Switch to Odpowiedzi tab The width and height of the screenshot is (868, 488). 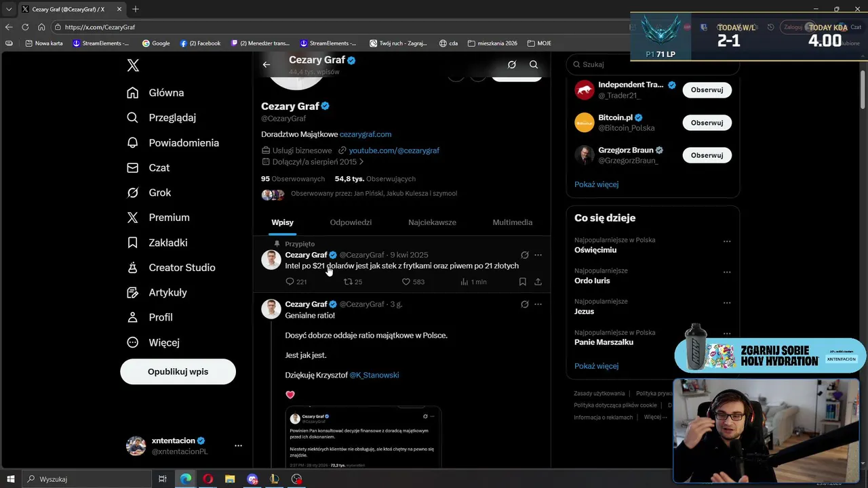coord(351,222)
